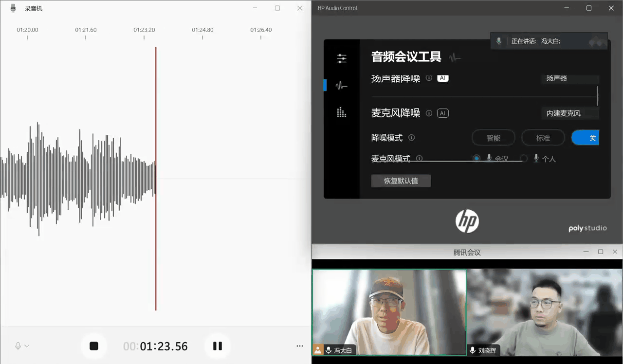Click the recorder microphone icon in title bar
623x364 pixels.
[13, 8]
